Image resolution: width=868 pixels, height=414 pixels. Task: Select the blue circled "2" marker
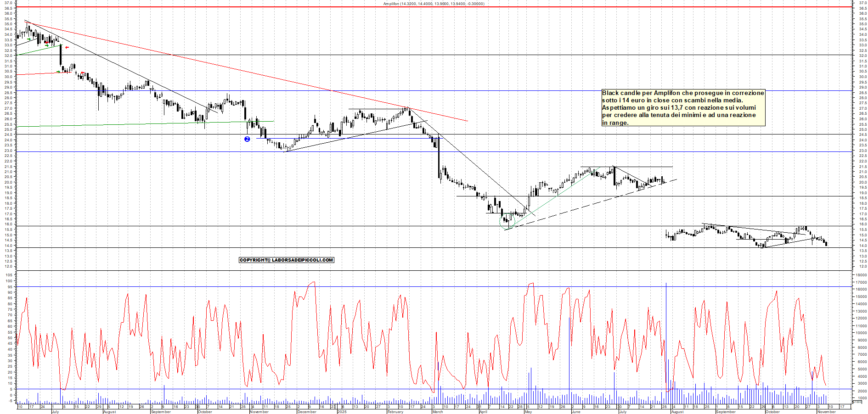[x=248, y=139]
